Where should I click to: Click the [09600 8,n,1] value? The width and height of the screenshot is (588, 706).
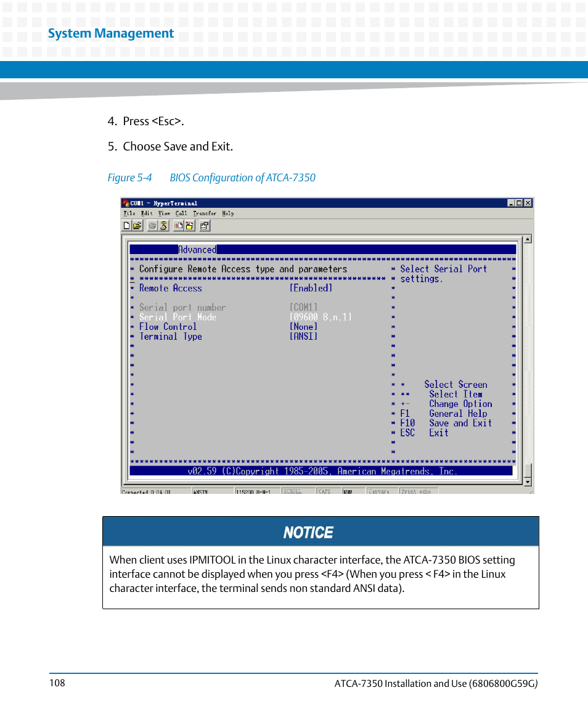click(x=321, y=317)
